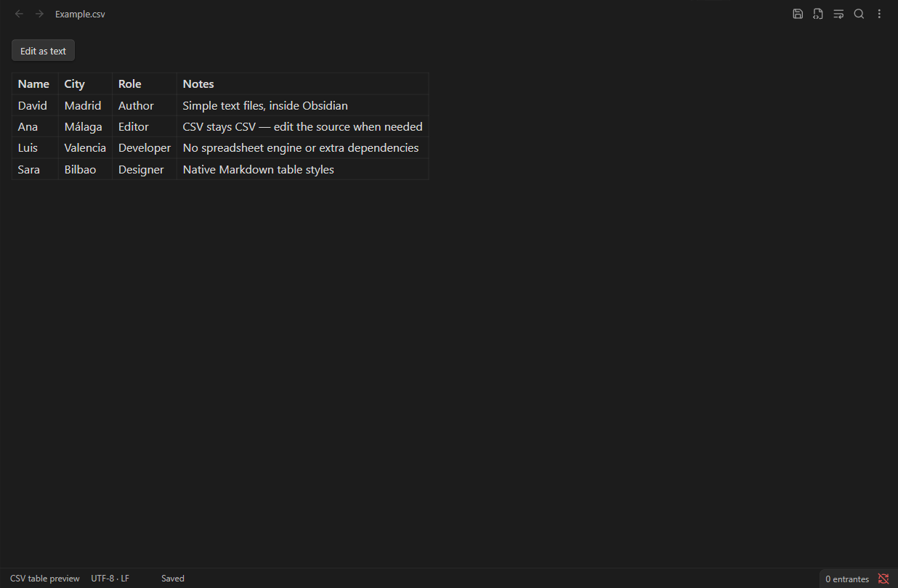
Task: Open the file source code view icon
Action: 818,14
